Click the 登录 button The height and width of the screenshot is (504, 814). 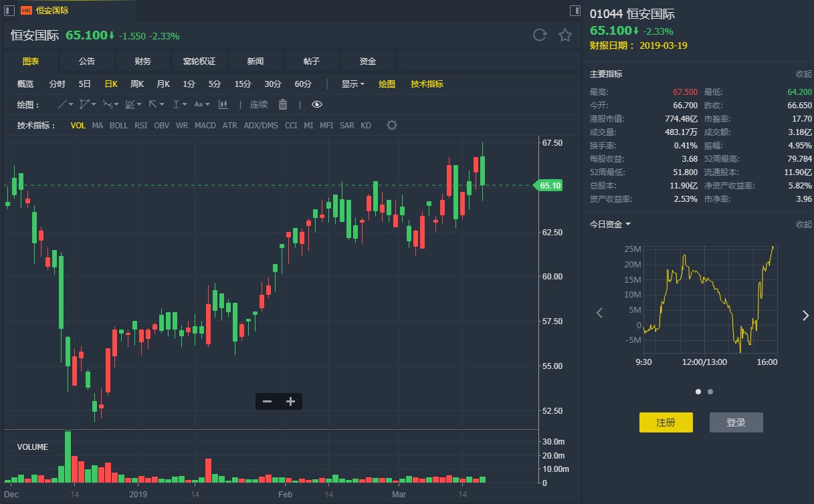pyautogui.click(x=736, y=422)
